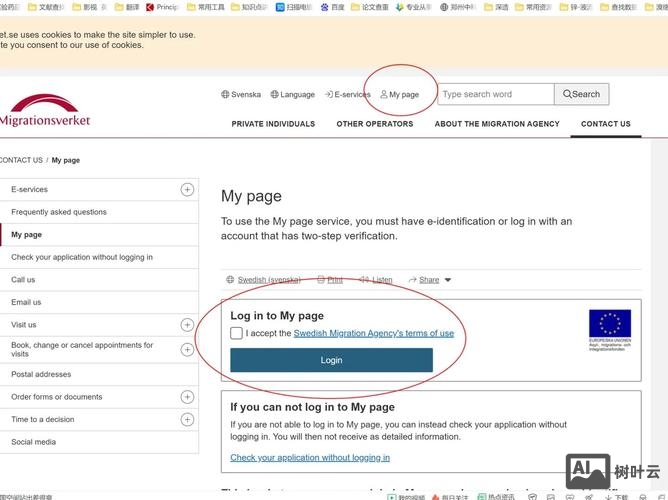Open Check your application without logging in link
This screenshot has height=500, width=668.
pyautogui.click(x=310, y=458)
